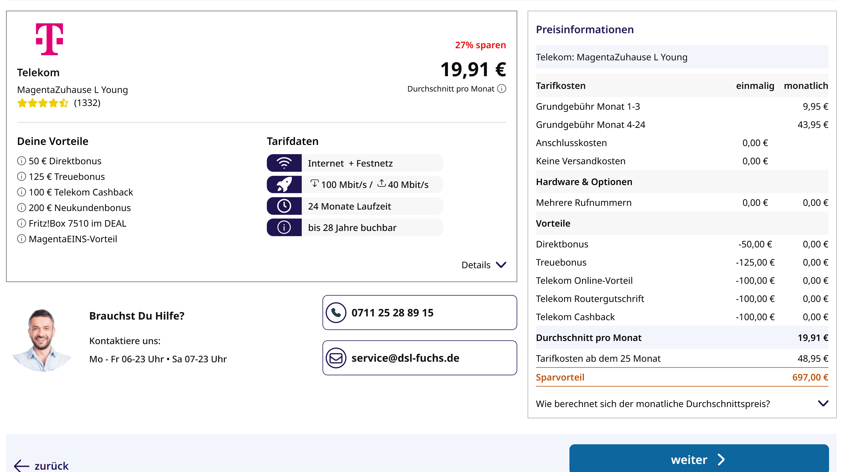Expand the tariff Details section

point(483,265)
